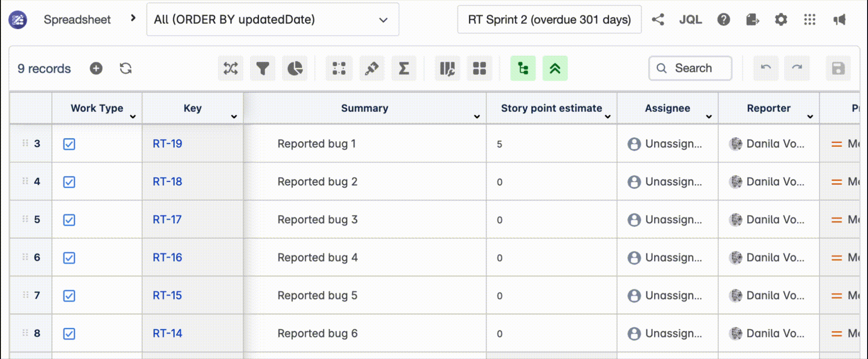Open the Work Type column dropdown arrow
Viewport: 868px width, 359px height.
pos(133,117)
